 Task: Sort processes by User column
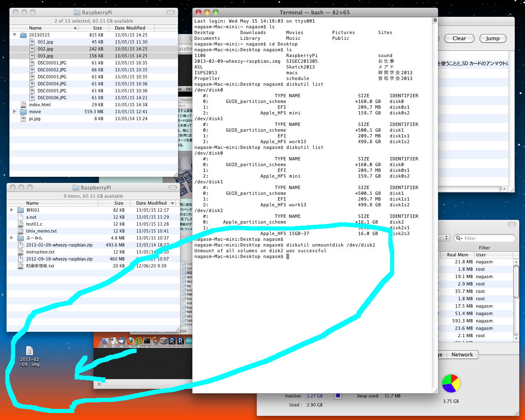pos(494,255)
